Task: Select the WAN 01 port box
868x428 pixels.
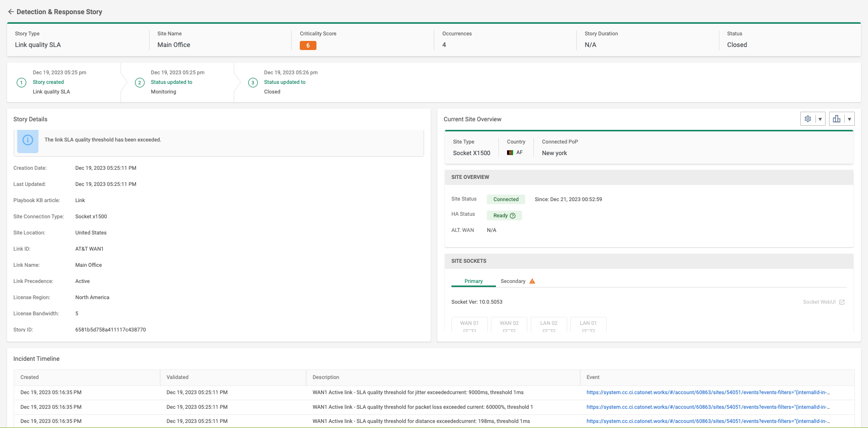Action: [469, 324]
